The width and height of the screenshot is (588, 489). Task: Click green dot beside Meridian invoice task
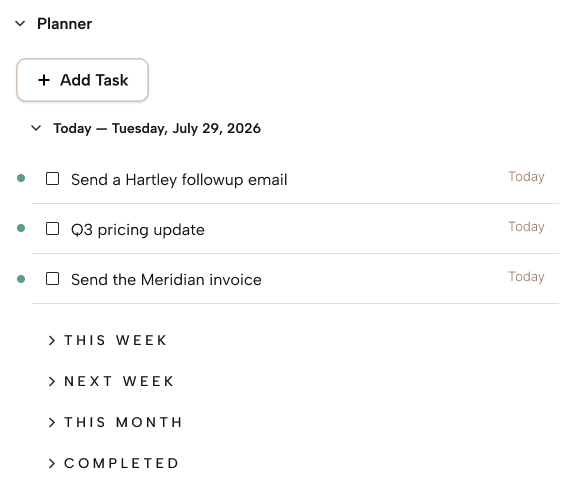(21, 279)
